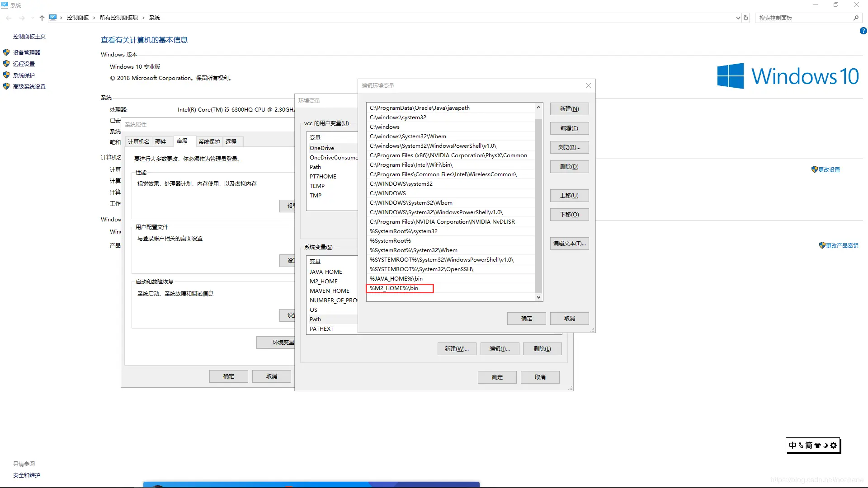868x488 pixels.
Task: Click the shield icon beside 远程设置
Action: click(6, 64)
